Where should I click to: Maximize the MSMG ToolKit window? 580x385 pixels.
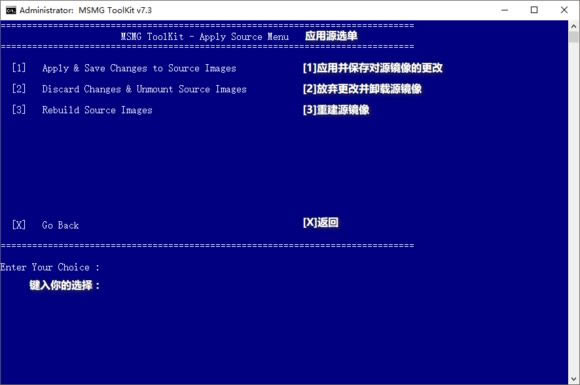[x=534, y=10]
